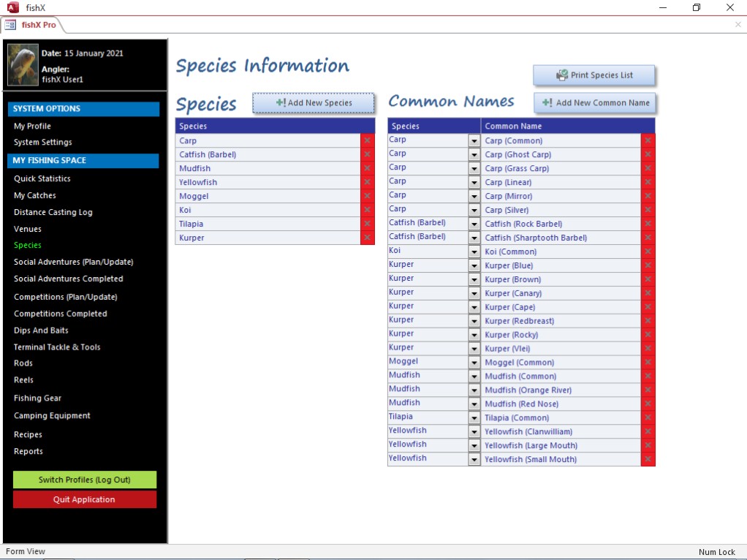Remove the Kurper species entry
Image resolution: width=747 pixels, height=560 pixels.
[x=367, y=238]
